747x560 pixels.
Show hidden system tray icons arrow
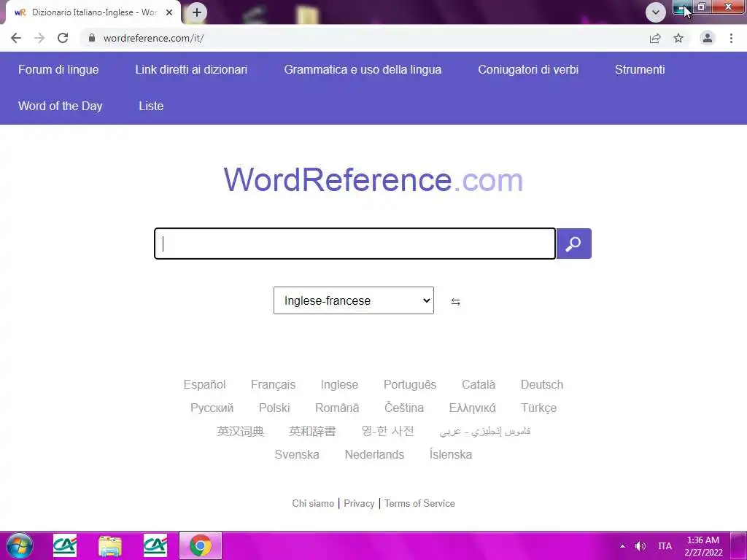[622, 546]
